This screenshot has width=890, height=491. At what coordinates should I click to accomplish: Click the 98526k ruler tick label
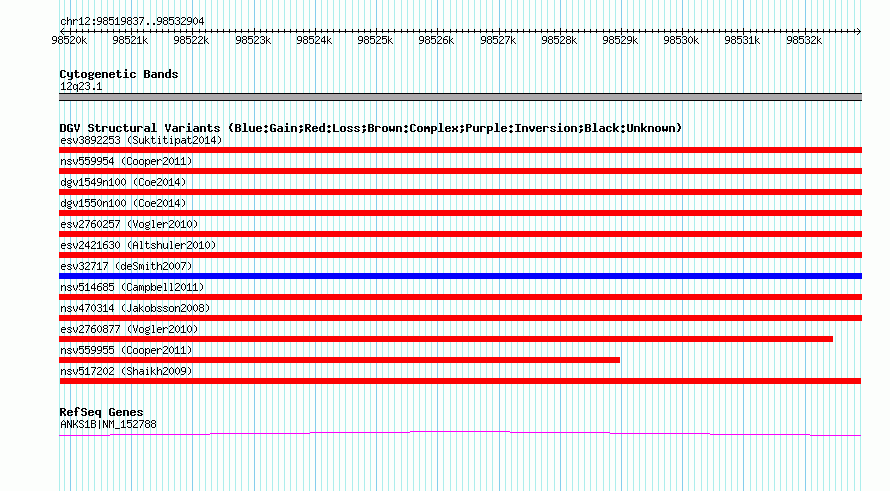(x=436, y=40)
